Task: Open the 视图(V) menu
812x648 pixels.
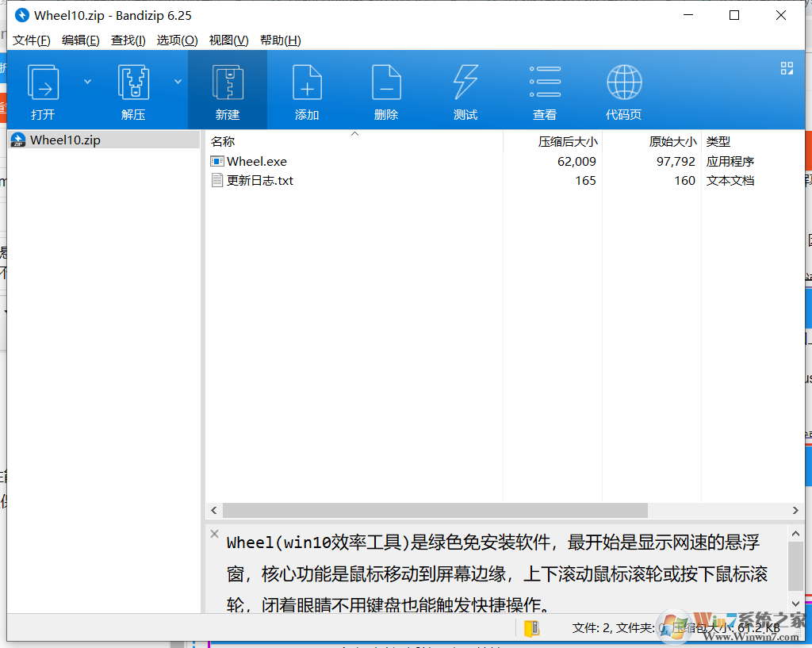Action: [228, 40]
